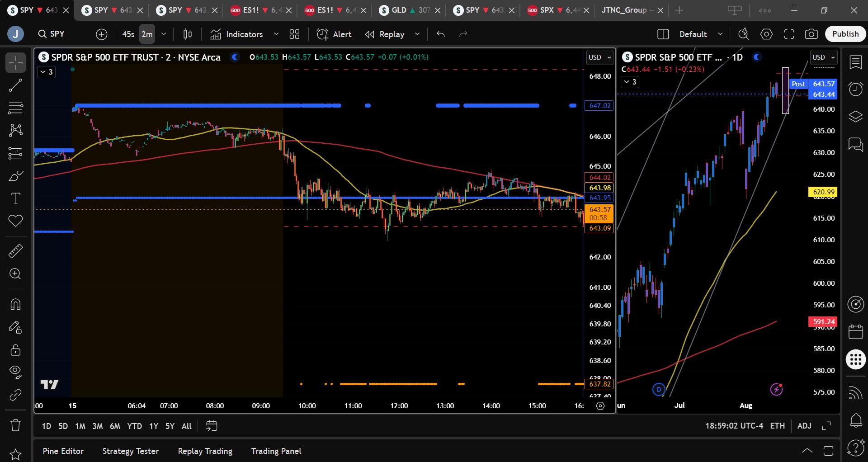Open the help center icon

click(855, 448)
